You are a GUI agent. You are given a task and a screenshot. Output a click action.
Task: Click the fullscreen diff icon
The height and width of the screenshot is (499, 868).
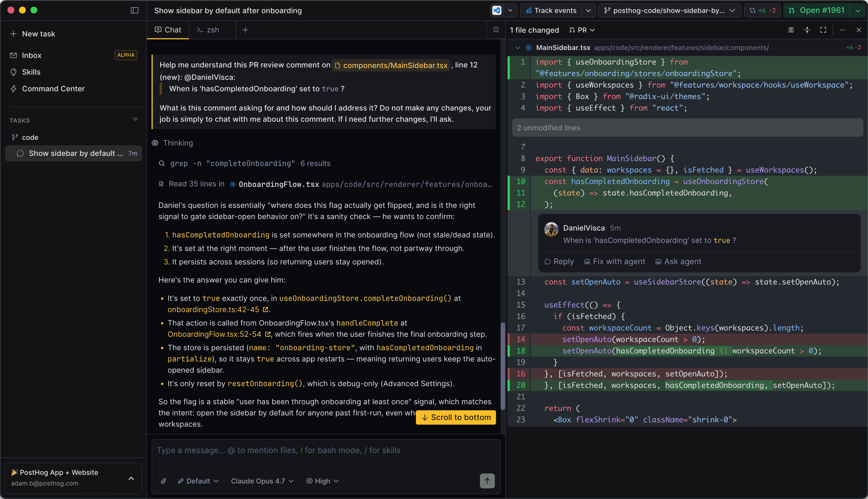[x=823, y=30]
